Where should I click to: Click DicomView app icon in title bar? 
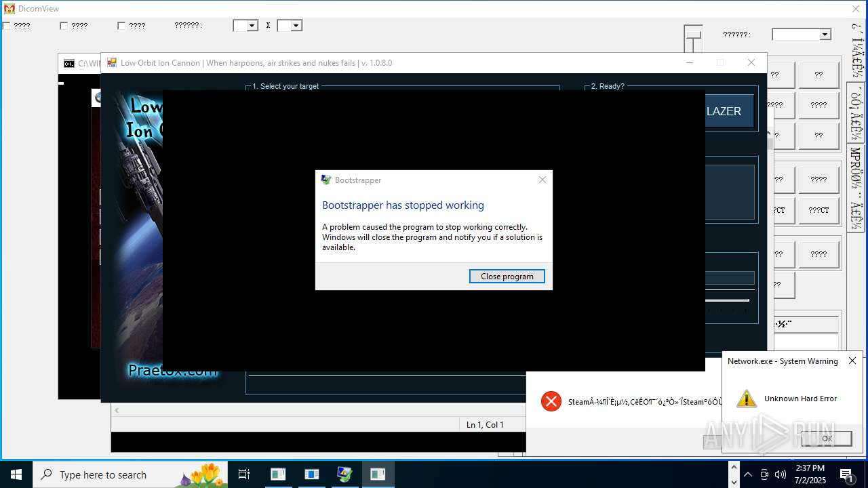[x=9, y=9]
